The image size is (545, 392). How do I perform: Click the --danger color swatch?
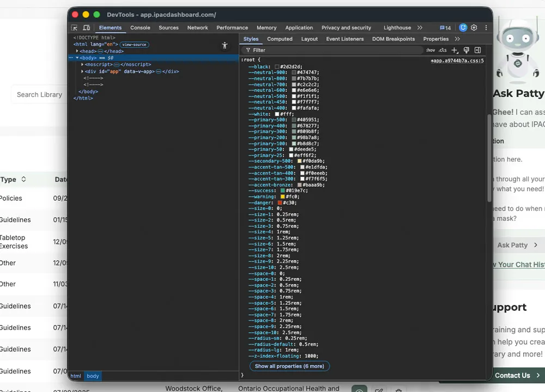[x=280, y=203]
